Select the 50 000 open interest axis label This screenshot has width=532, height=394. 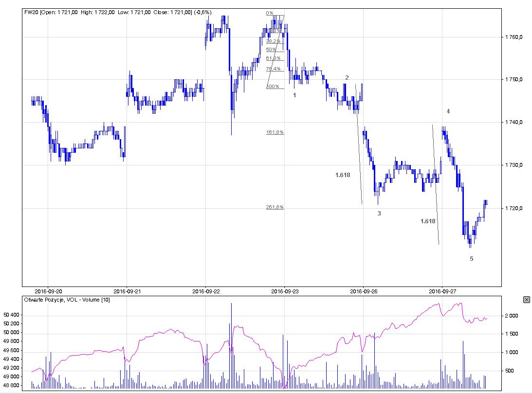click(12, 332)
